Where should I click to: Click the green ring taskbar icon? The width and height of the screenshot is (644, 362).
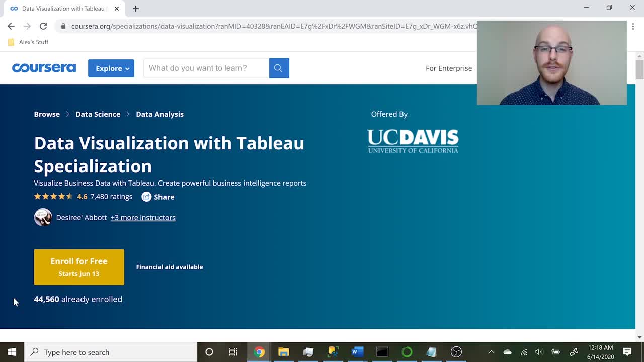click(407, 352)
